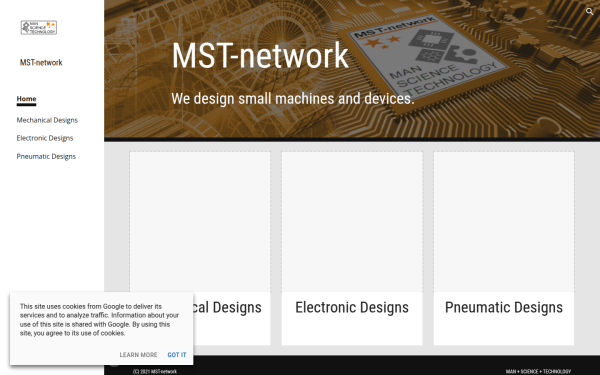Click the '(C) 2021 MST-network' footer text

point(155,372)
